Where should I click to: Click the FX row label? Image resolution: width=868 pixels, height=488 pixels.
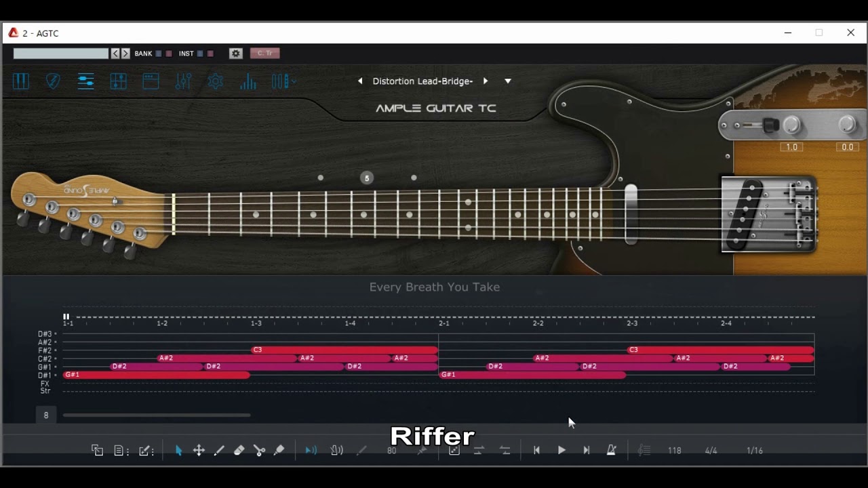[45, 384]
